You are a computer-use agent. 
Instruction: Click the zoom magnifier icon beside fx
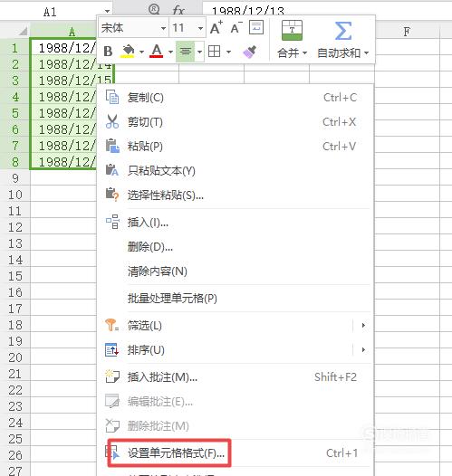(154, 9)
